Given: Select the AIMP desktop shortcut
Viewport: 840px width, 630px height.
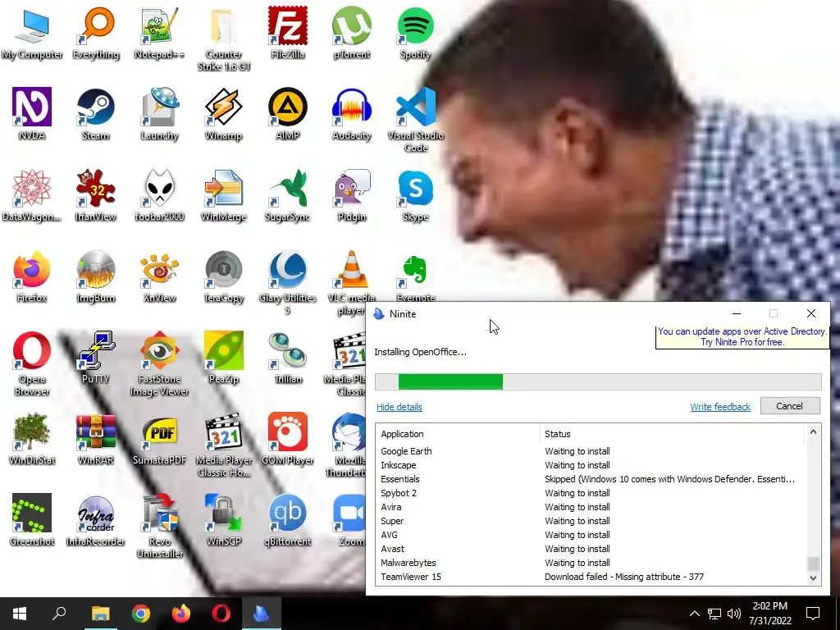Looking at the screenshot, I should [288, 114].
